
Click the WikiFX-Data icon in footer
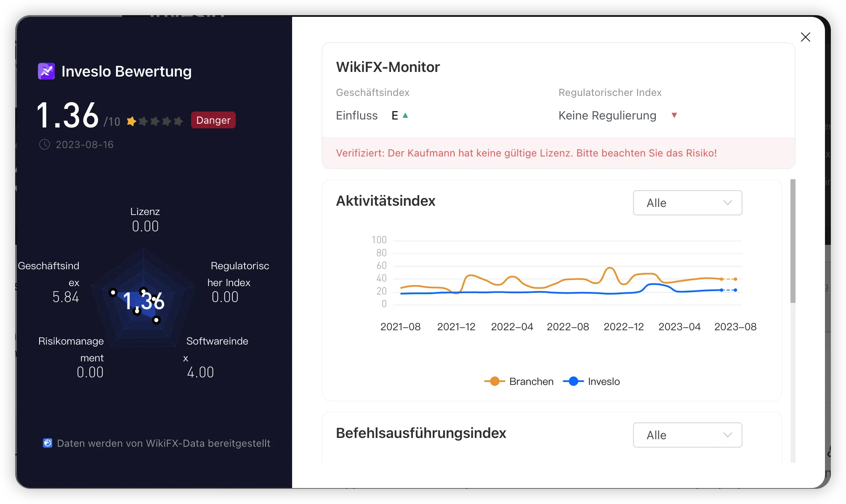(x=48, y=443)
